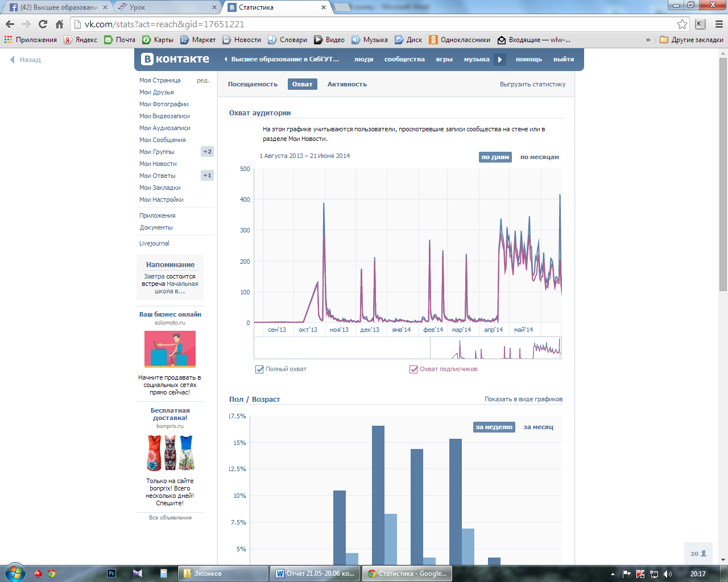Open игры in VK header
Screen dimensions: 728x582
pyautogui.click(x=444, y=59)
